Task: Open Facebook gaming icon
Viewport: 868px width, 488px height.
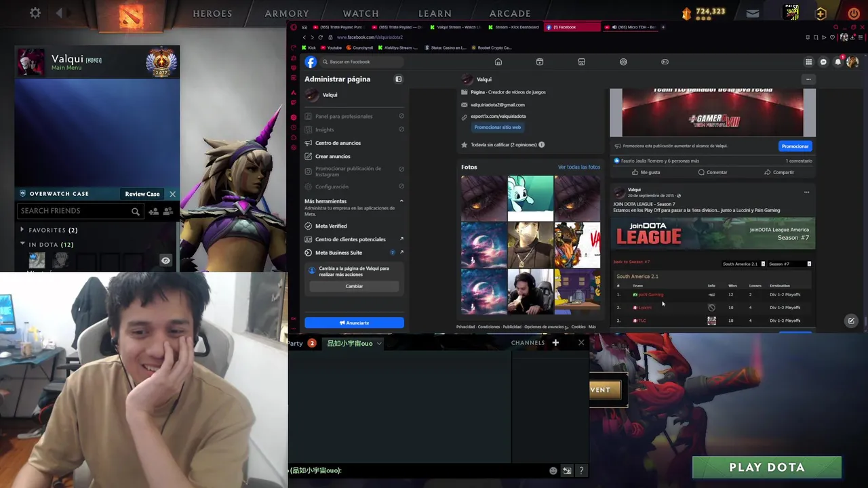Action: [x=665, y=62]
